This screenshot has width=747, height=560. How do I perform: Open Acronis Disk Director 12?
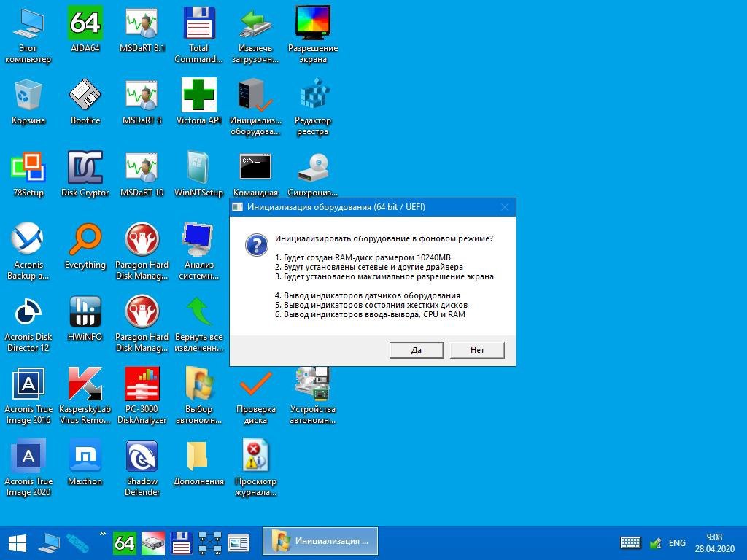click(28, 324)
